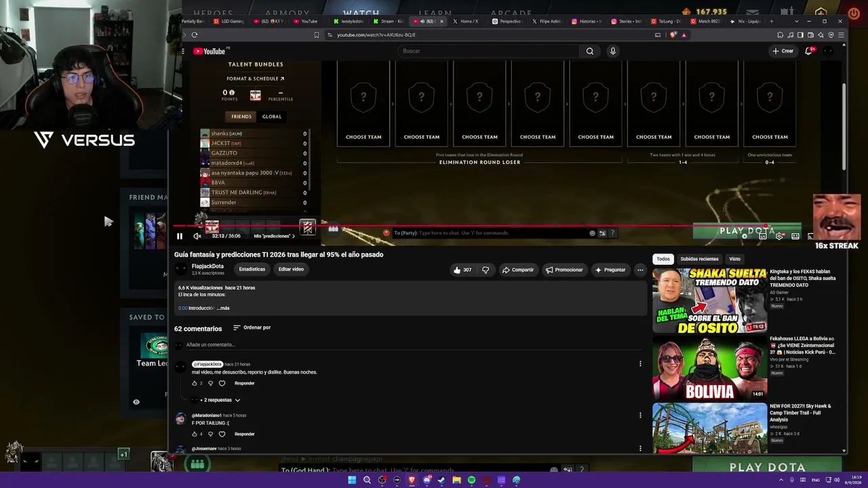868x488 pixels.
Task: Heart the FlapjackDota comment
Action: tap(222, 384)
